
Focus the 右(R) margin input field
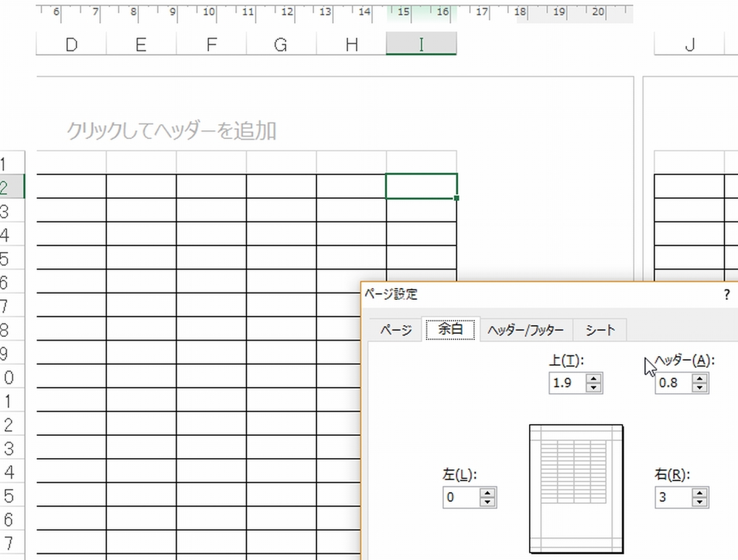(x=673, y=498)
